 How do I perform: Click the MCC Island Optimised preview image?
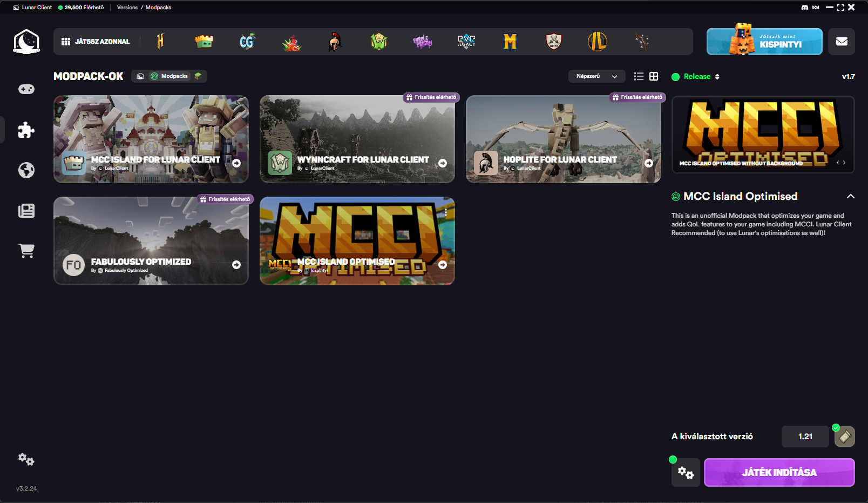tap(763, 135)
